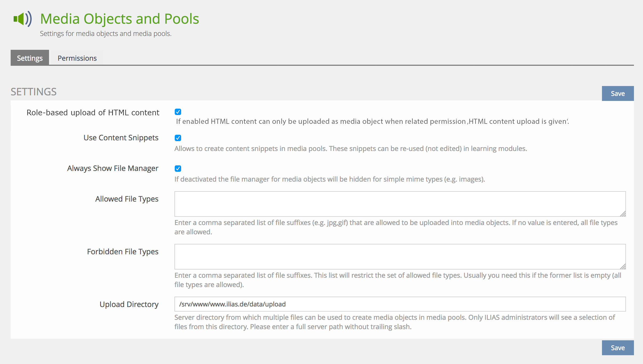This screenshot has width=643, height=364.
Task: Disable Always Show File Manager checkbox
Action: tap(178, 169)
